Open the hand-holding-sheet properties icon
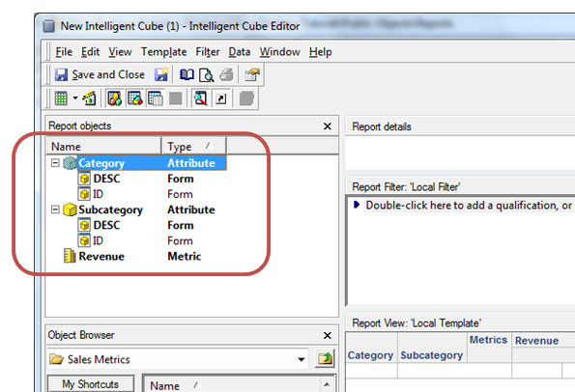The height and width of the screenshot is (392, 575). (x=252, y=74)
